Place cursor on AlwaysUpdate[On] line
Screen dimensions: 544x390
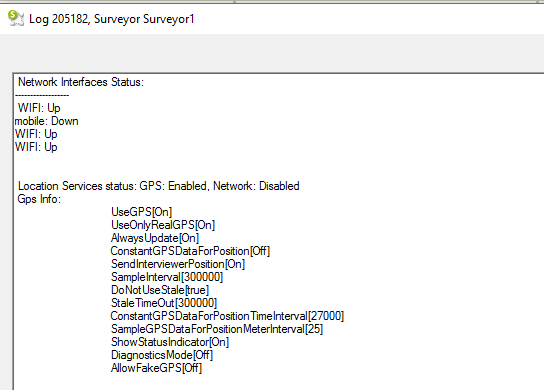click(x=155, y=238)
